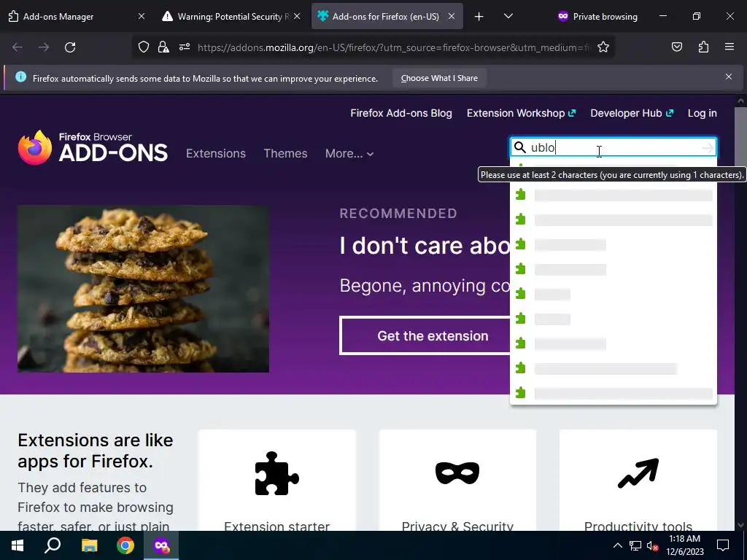Expand the More... dropdown menu
This screenshot has width=747, height=560.
(349, 153)
